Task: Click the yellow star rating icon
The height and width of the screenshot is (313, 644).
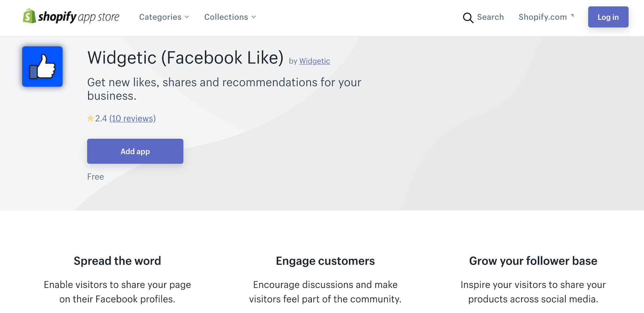Action: tap(91, 118)
